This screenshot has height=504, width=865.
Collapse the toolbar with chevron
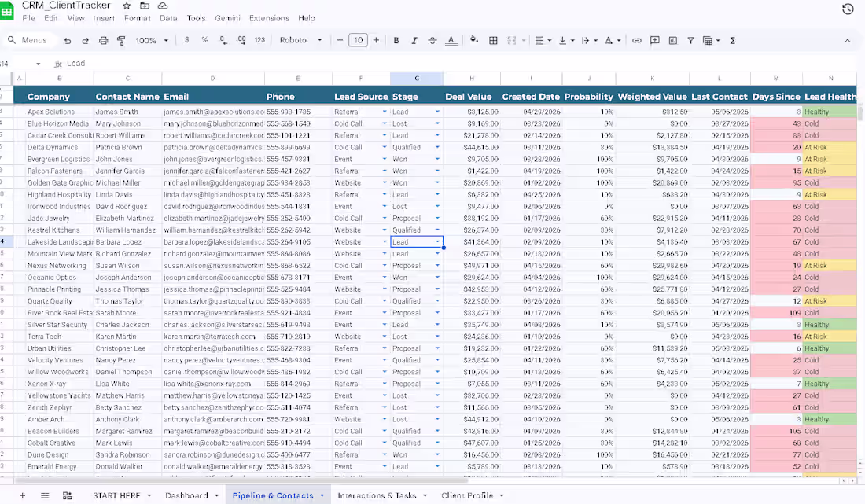tap(848, 40)
